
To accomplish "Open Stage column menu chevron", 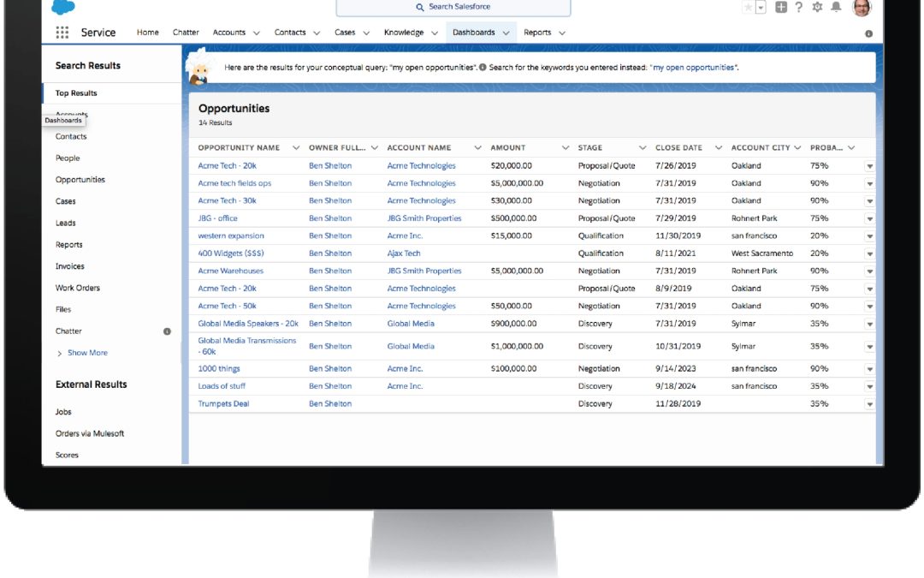I will pyautogui.click(x=643, y=147).
